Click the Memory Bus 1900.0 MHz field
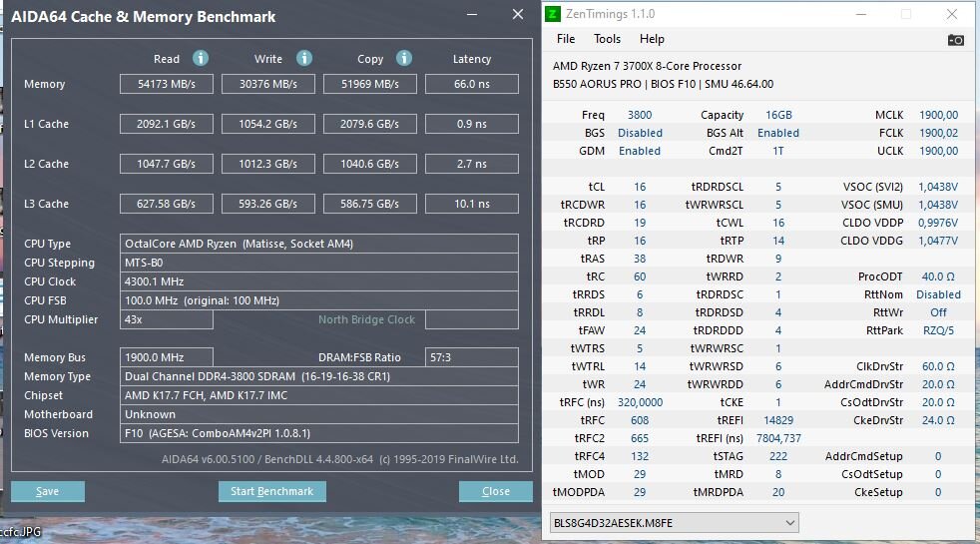The image size is (980, 544). [x=167, y=357]
